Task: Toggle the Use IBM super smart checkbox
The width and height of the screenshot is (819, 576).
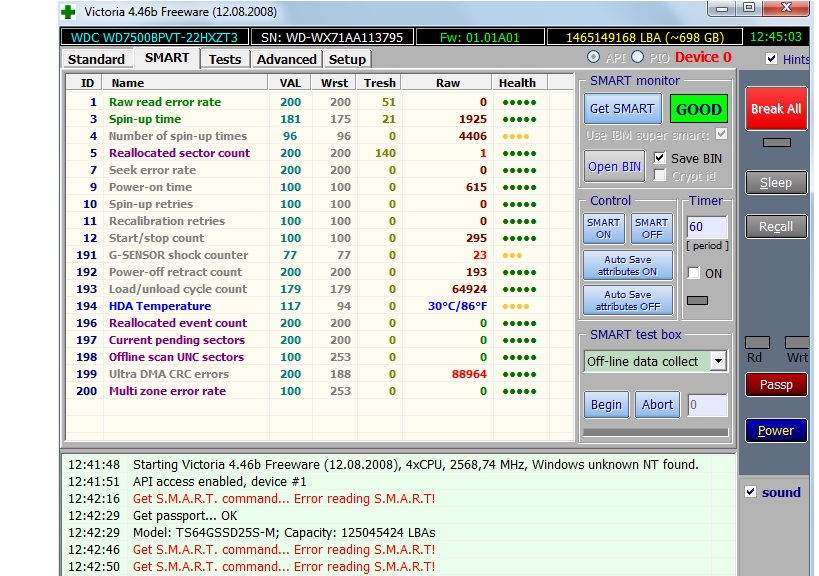Action: (721, 134)
